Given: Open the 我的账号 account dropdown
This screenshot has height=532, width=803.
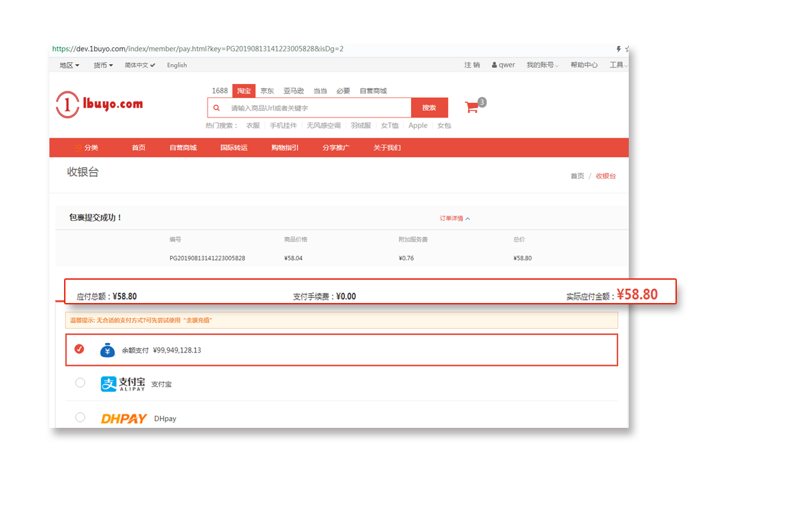Looking at the screenshot, I should pos(542,65).
